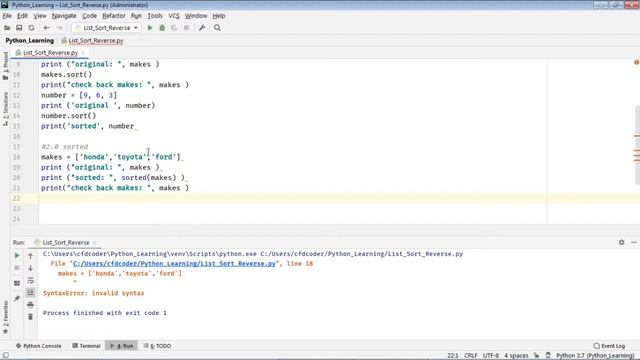Change line separator CRLF in status bar
Image resolution: width=640 pixels, height=360 pixels.
coord(470,356)
